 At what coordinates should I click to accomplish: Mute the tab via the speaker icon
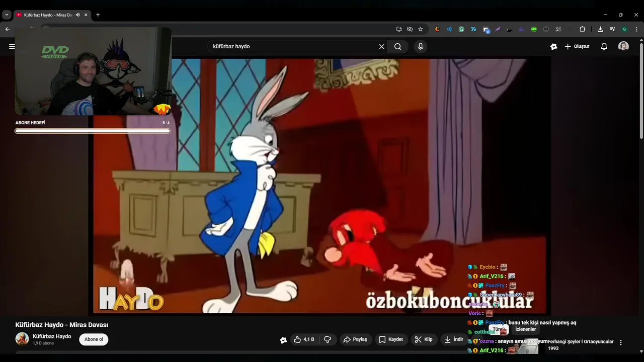(77, 15)
